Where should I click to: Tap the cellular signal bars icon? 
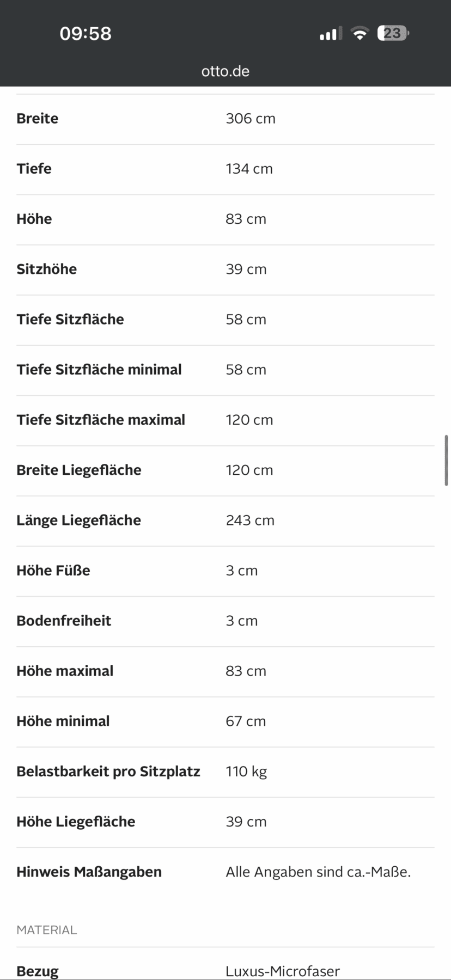point(331,34)
